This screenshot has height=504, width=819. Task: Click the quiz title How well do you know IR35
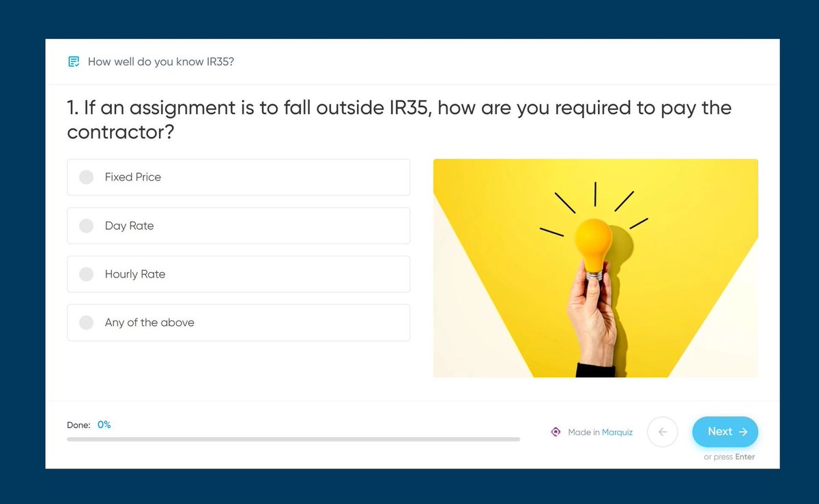pos(160,61)
